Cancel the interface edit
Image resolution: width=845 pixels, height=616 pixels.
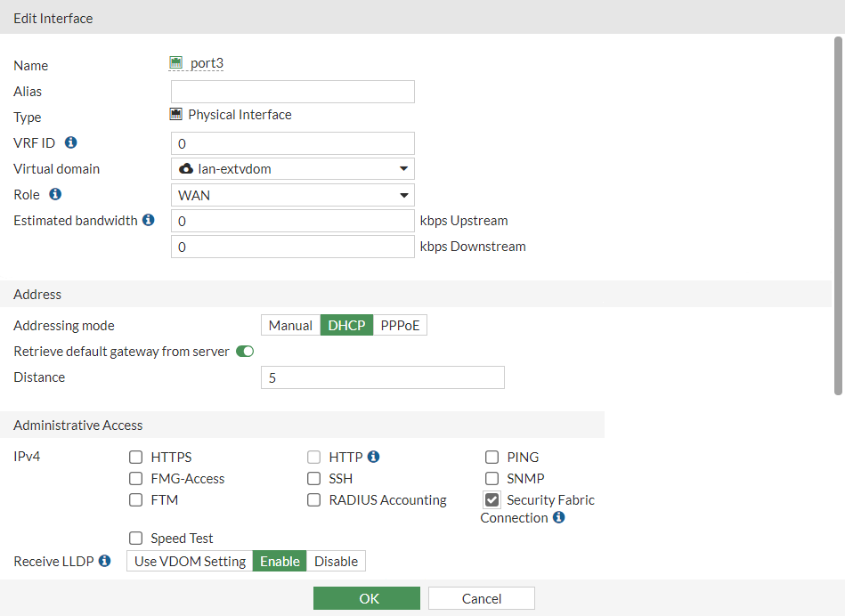[481, 597]
